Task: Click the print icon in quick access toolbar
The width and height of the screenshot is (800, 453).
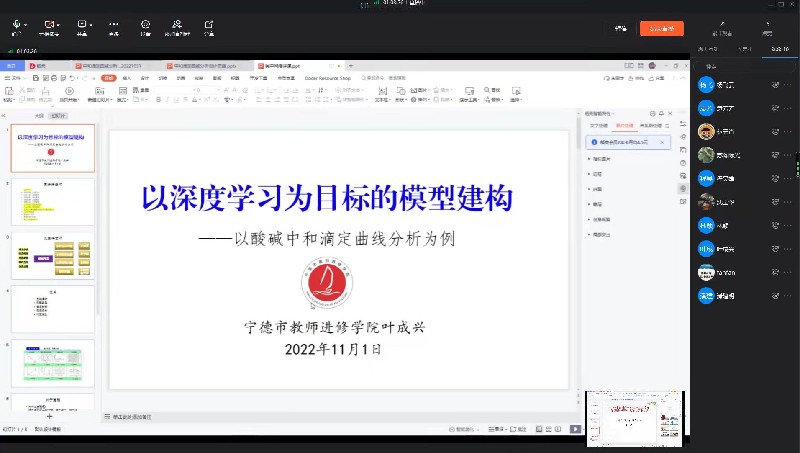Action: pyautogui.click(x=54, y=78)
